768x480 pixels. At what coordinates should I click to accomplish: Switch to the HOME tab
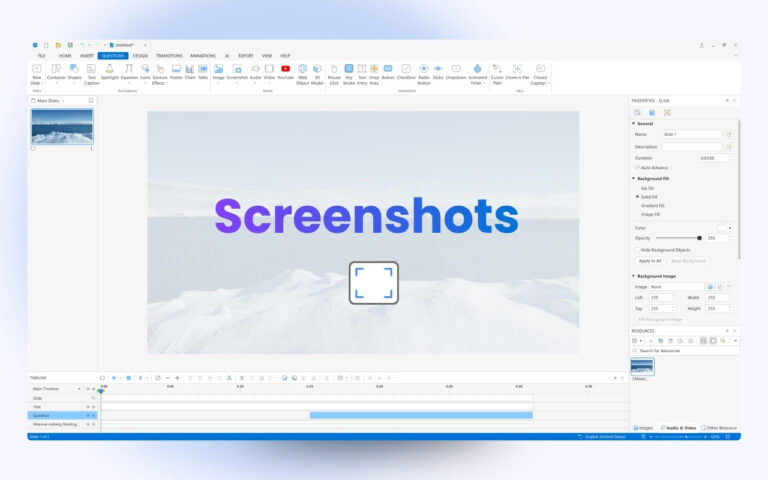[65, 56]
